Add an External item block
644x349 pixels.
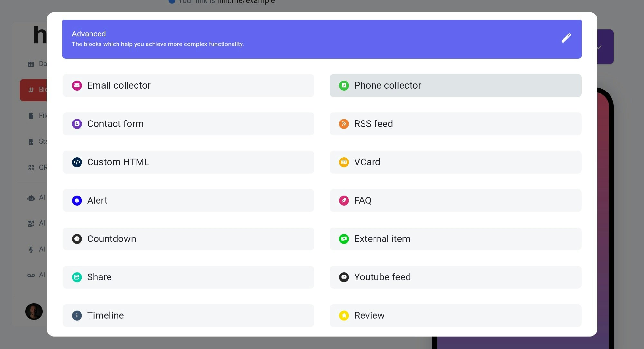pos(455,239)
